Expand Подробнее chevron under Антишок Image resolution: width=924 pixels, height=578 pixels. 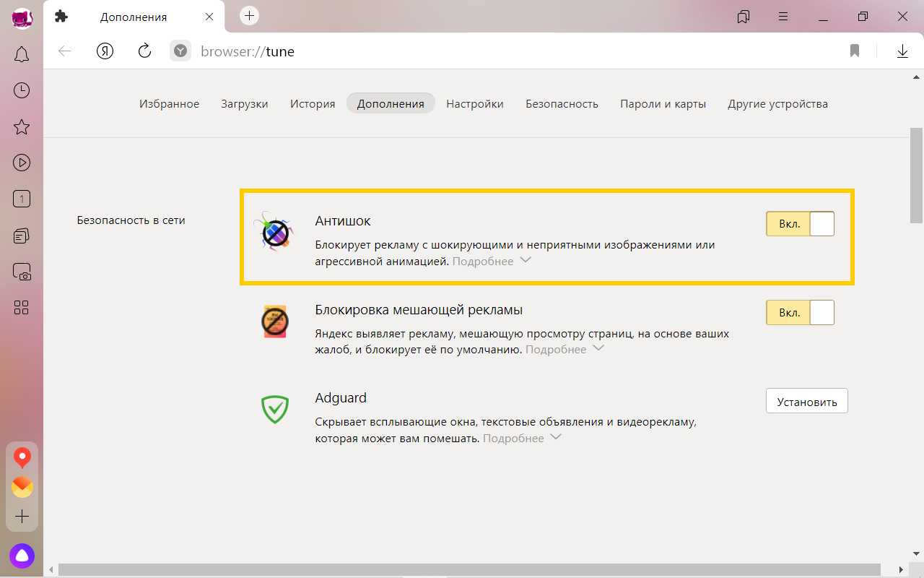coord(526,260)
